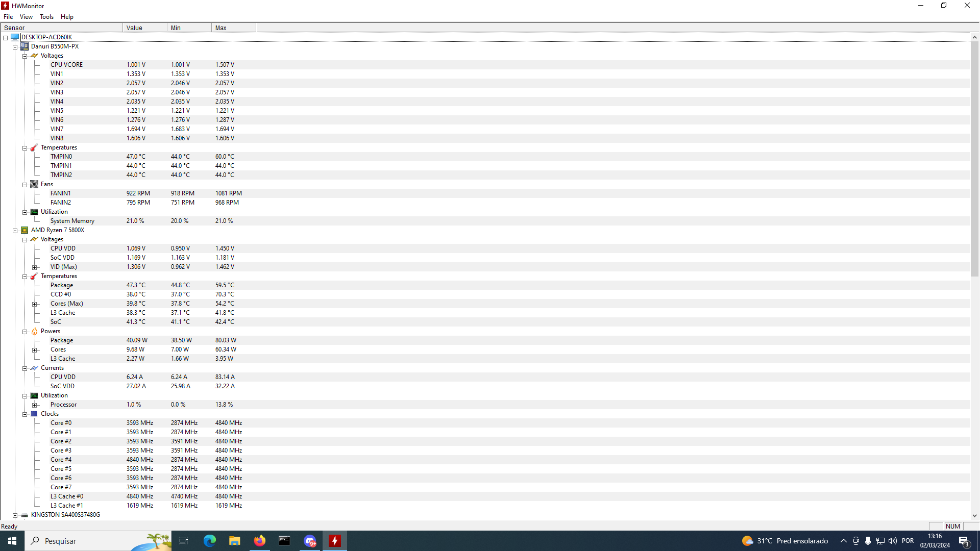
Task: Click the Currents graph icon
Action: (34, 368)
